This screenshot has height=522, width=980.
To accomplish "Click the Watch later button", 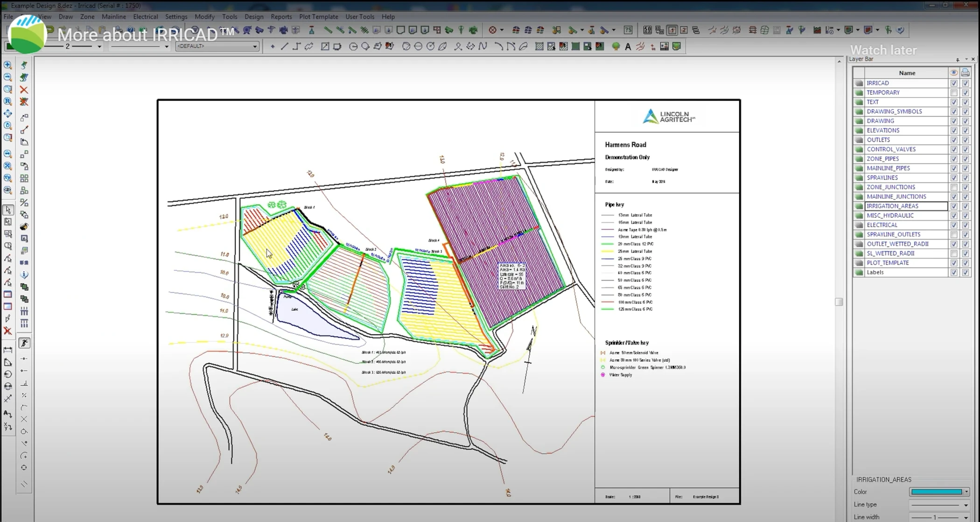I will point(883,50).
